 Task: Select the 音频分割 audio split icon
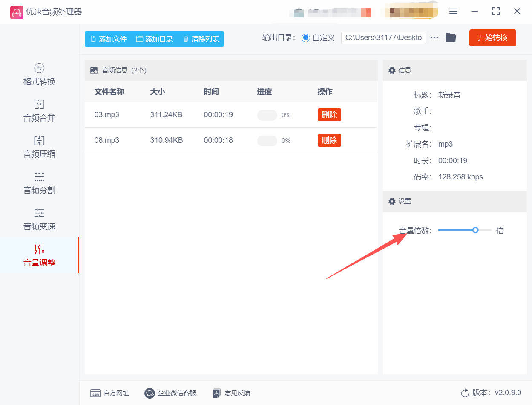click(39, 177)
